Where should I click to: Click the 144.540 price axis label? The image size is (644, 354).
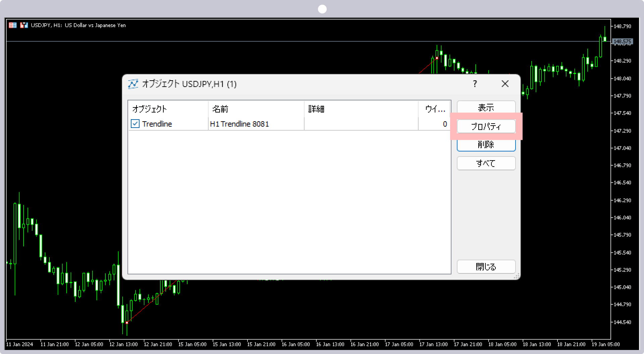coord(623,322)
